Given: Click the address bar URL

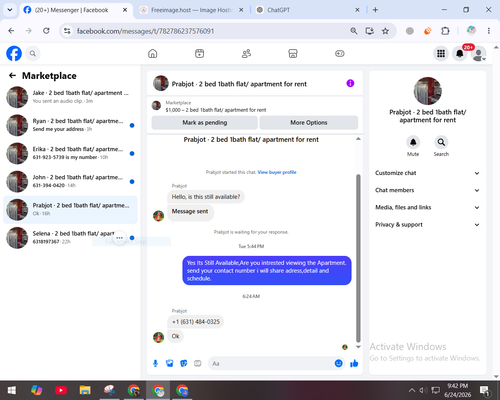Looking at the screenshot, I should tap(145, 31).
